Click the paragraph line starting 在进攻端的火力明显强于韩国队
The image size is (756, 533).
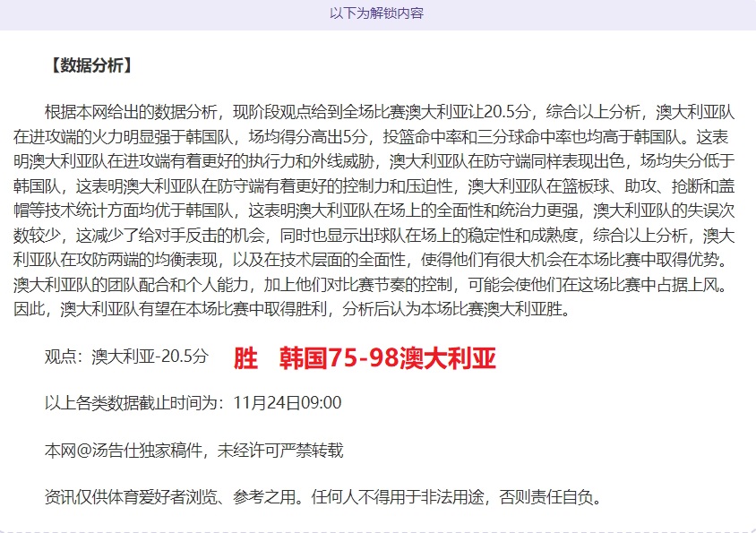tap(370, 137)
